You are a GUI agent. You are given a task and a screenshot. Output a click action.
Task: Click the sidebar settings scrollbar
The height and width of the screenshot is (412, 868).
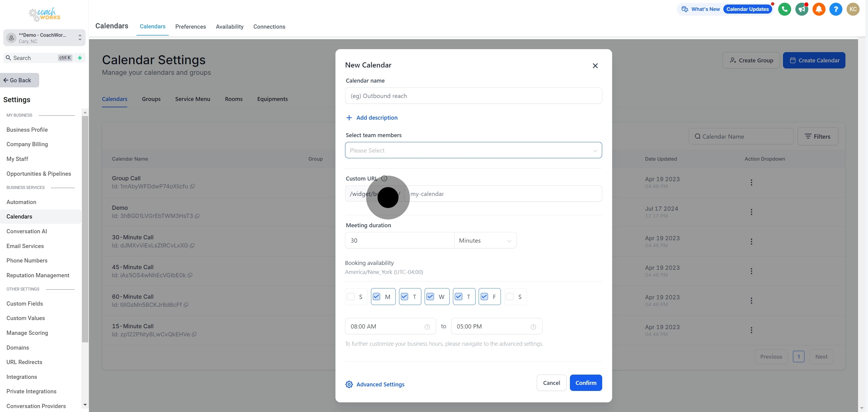click(85, 229)
